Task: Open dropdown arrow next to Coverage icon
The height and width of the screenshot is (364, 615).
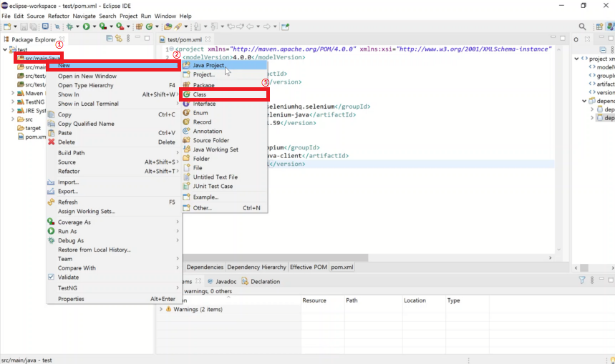Action: click(x=111, y=26)
